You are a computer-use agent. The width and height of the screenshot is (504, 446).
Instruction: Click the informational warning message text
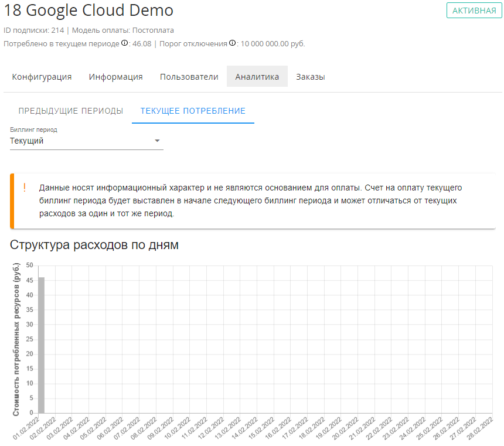[x=251, y=200]
